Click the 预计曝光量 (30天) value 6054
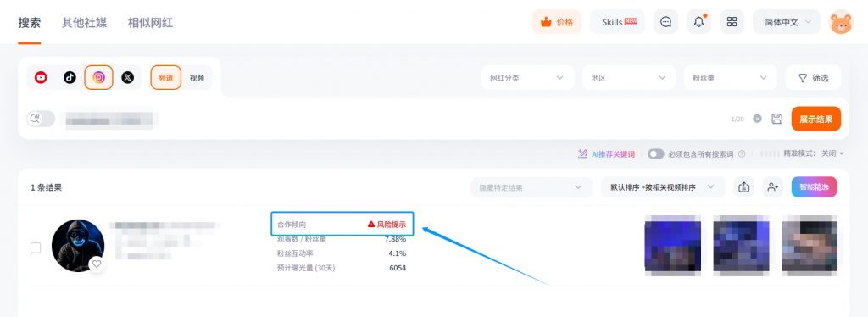868x317 pixels. tap(398, 268)
